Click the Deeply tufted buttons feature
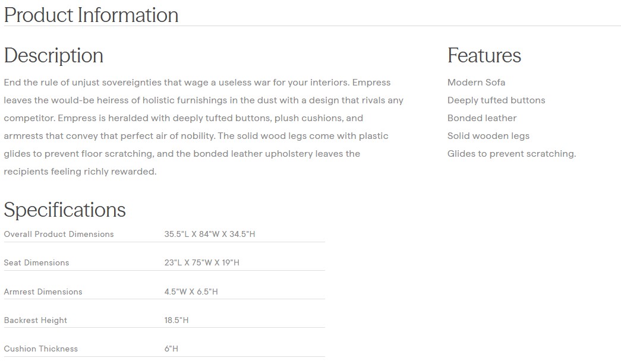Screen dimensions: 621x364 (496, 100)
